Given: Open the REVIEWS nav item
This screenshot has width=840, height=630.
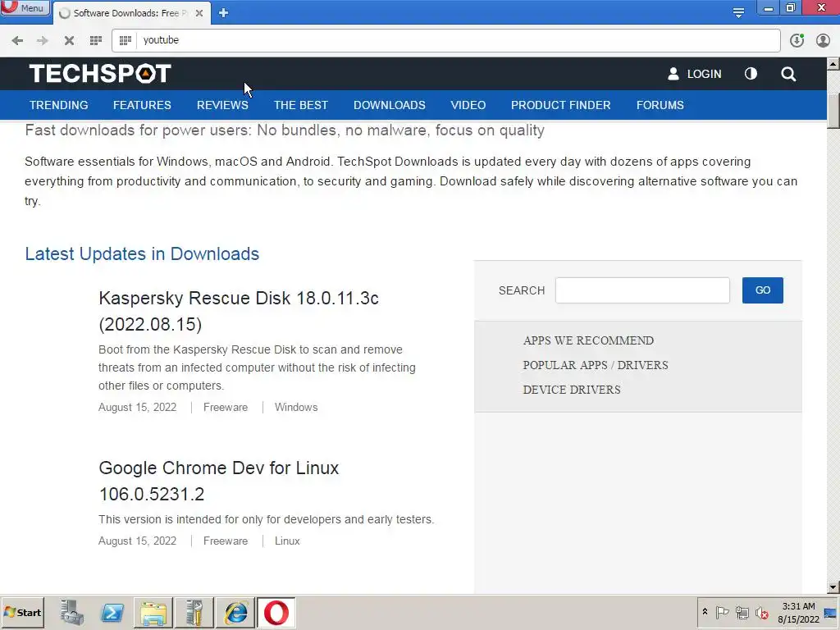Looking at the screenshot, I should pyautogui.click(x=222, y=105).
